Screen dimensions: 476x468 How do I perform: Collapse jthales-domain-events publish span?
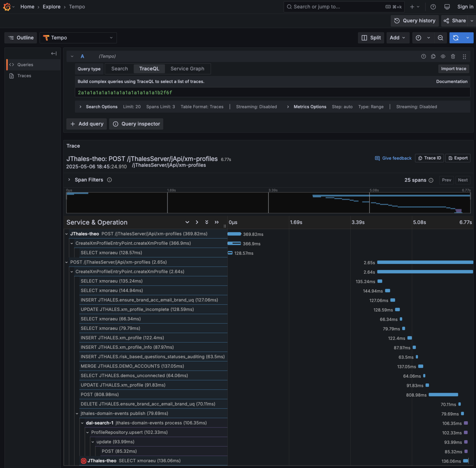point(77,414)
